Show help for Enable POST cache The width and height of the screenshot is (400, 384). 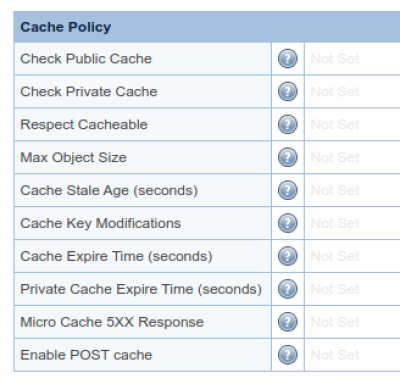[x=288, y=355]
